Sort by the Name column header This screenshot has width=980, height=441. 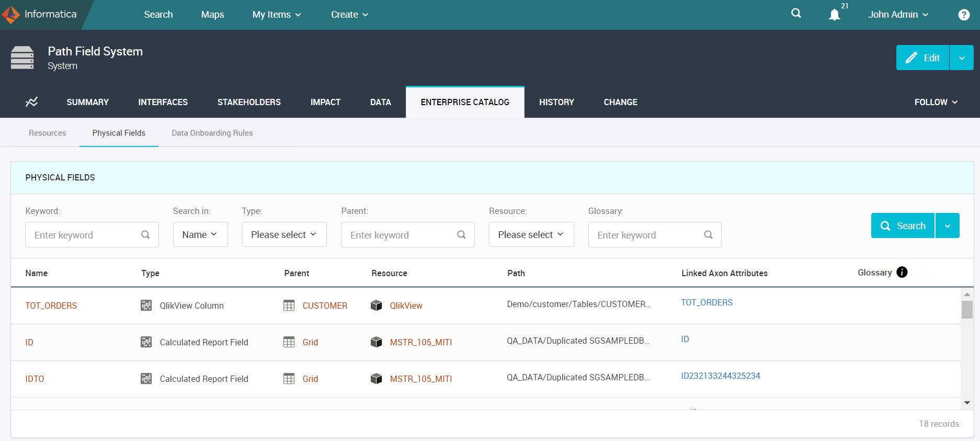click(37, 273)
